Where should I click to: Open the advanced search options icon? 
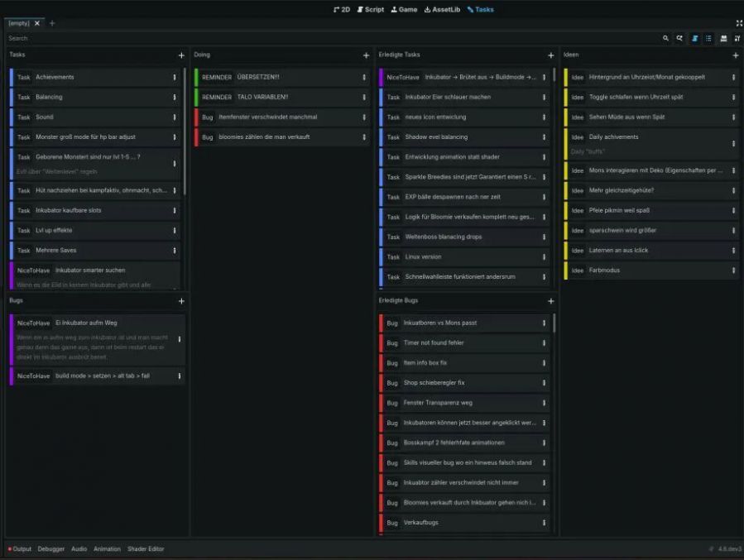tap(679, 38)
